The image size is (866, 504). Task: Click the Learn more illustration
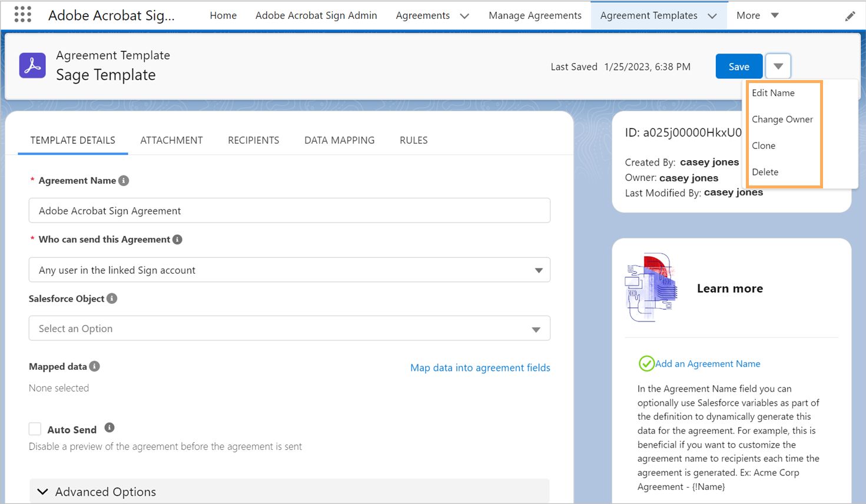tap(651, 287)
